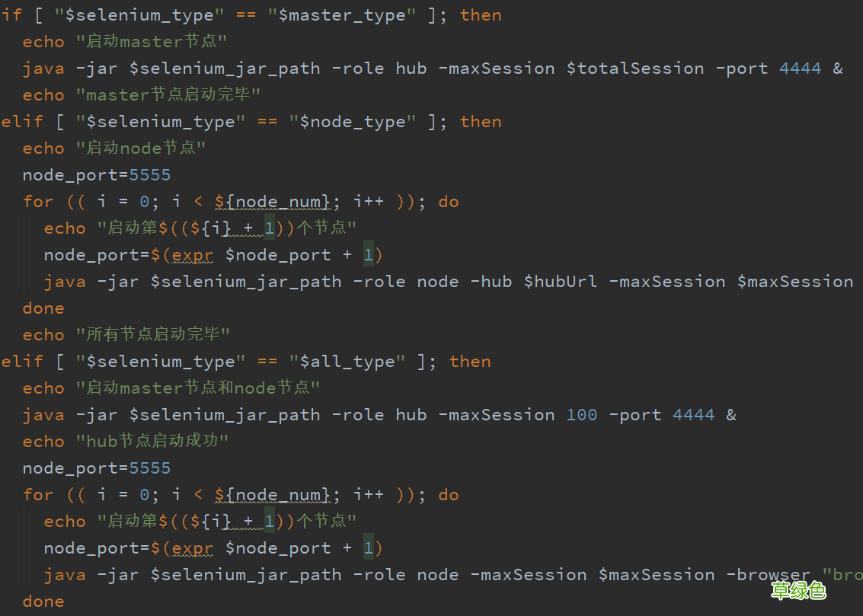Click the underlined expr command
Viewport: 863px width, 616px height.
pos(192,254)
